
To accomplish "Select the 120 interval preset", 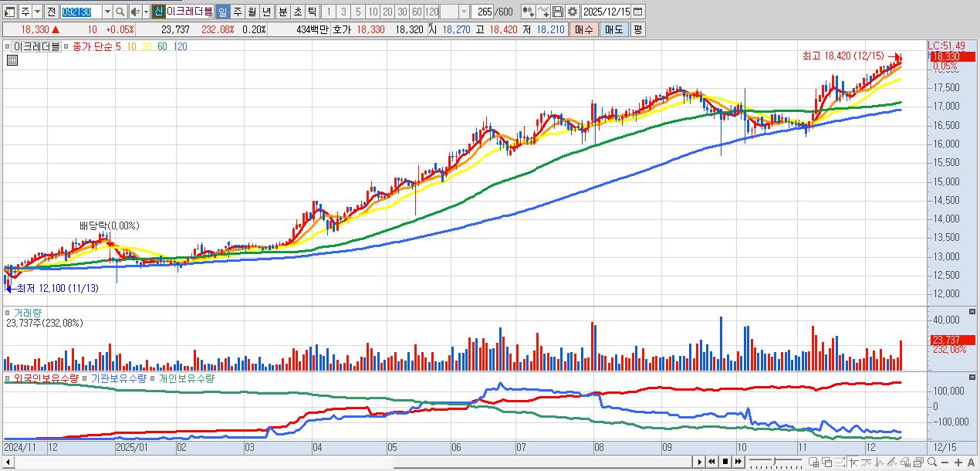I will [x=431, y=12].
